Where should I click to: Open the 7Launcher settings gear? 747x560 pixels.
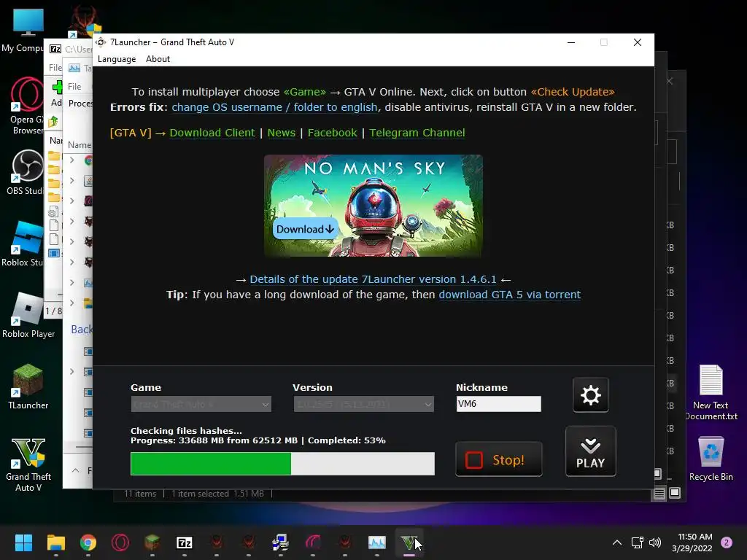click(590, 394)
